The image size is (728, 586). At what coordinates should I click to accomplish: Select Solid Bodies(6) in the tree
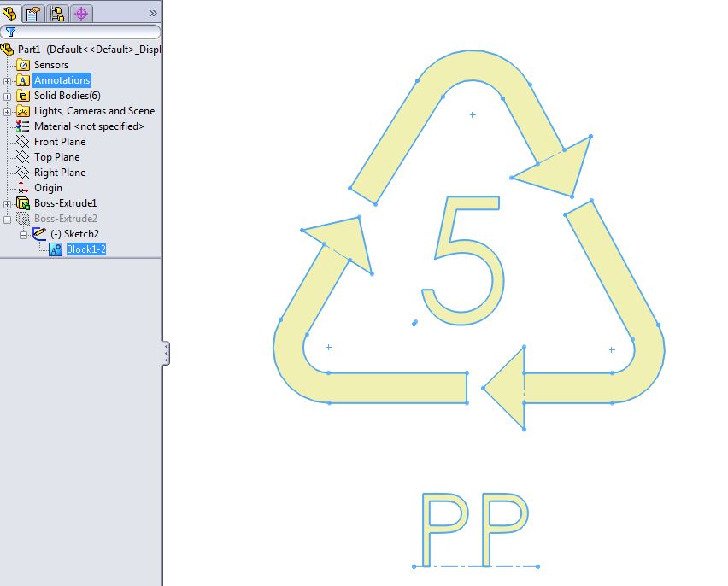[x=68, y=95]
